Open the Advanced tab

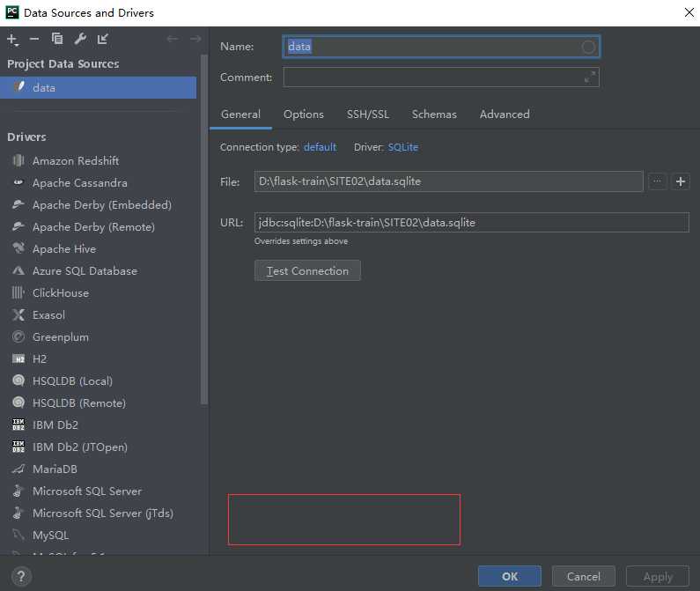click(x=505, y=115)
